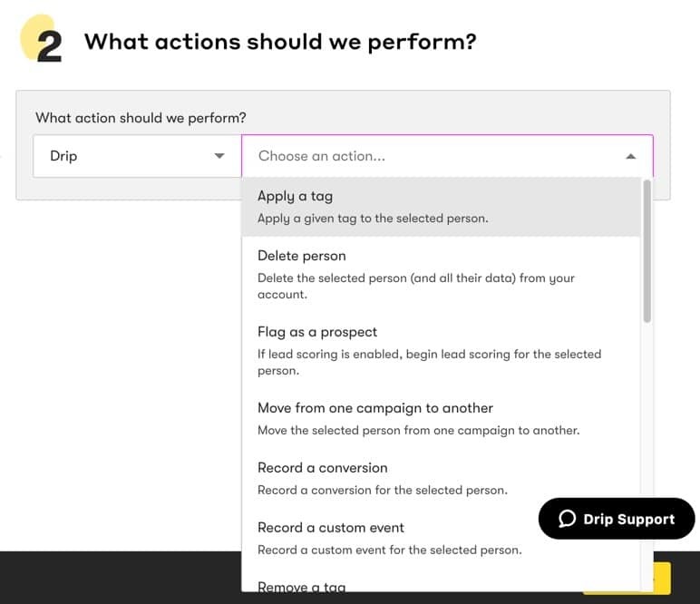The height and width of the screenshot is (604, 700).
Task: Click the yellow button in bottom bar
Action: click(662, 579)
